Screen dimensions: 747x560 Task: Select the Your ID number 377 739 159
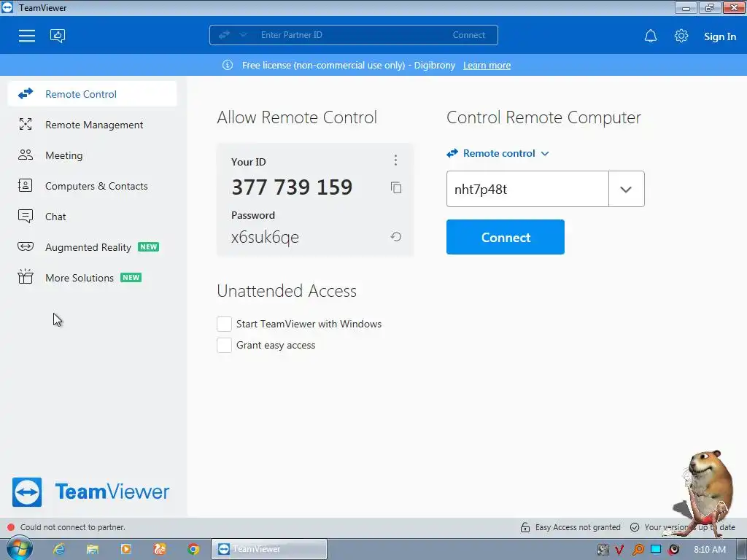coord(292,187)
